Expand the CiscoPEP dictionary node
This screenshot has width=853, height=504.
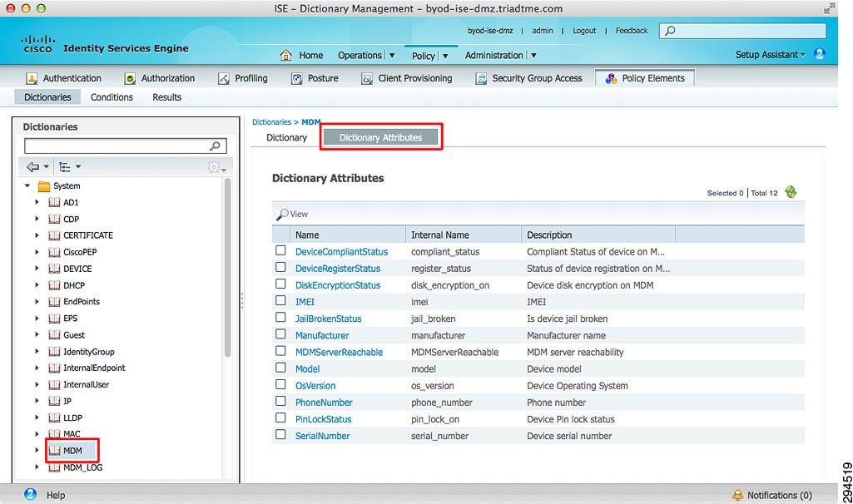[37, 252]
